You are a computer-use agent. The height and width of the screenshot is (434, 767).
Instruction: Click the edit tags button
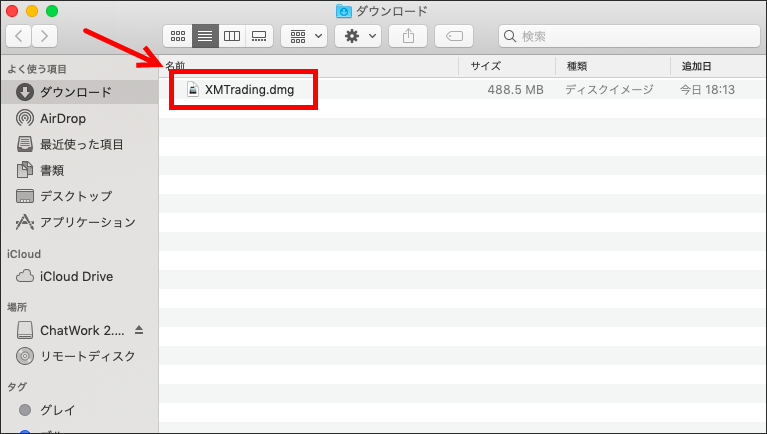[455, 36]
